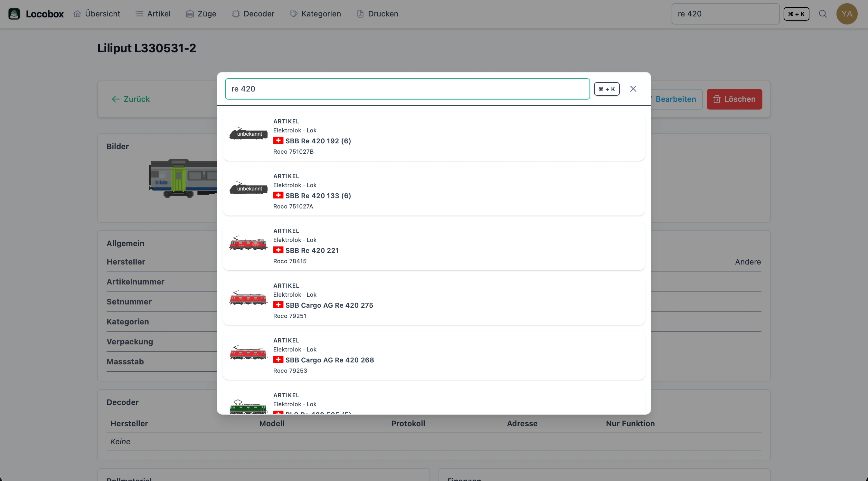Click the Locobox logo icon

click(14, 14)
